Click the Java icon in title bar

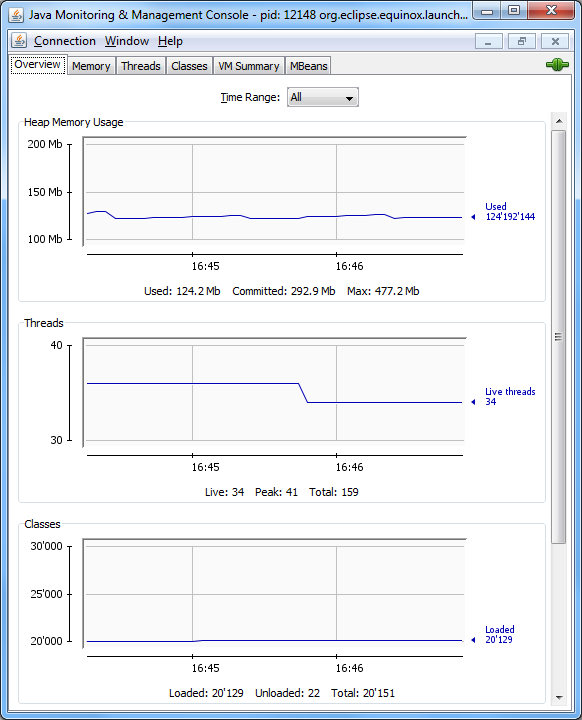16,15
